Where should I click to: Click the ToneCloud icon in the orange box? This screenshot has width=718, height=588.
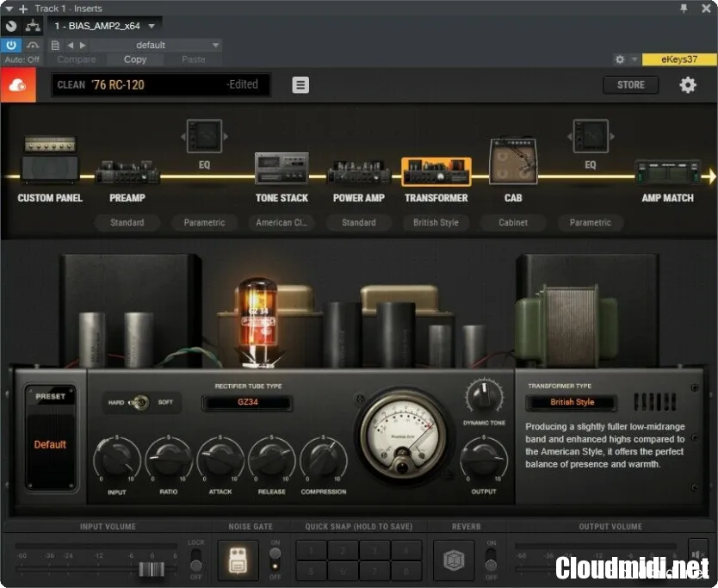tap(17, 85)
